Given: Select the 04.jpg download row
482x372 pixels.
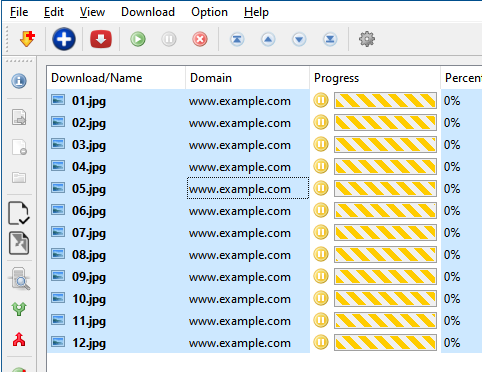Looking at the screenshot, I should click(x=265, y=166).
